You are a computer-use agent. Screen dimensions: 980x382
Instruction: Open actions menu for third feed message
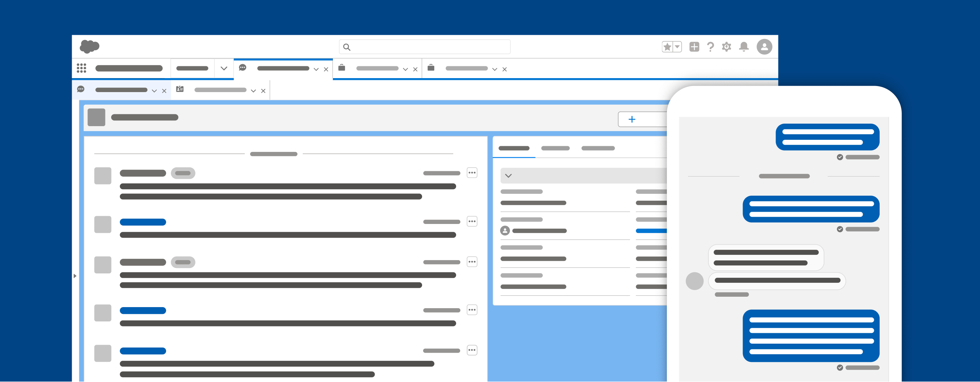pos(472,262)
